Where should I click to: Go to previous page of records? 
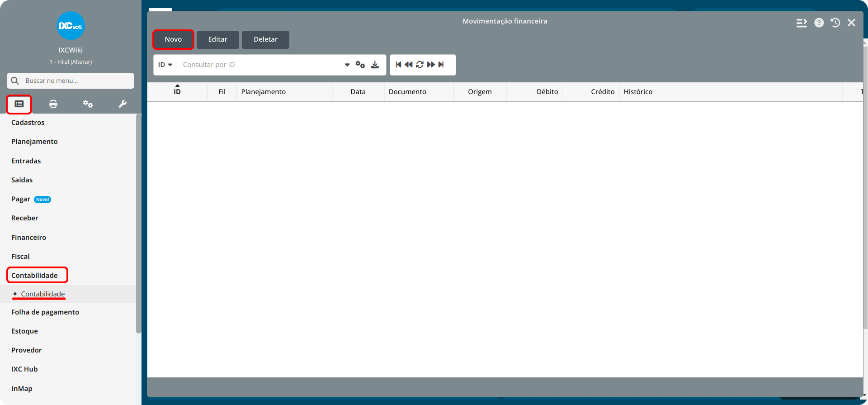point(409,65)
